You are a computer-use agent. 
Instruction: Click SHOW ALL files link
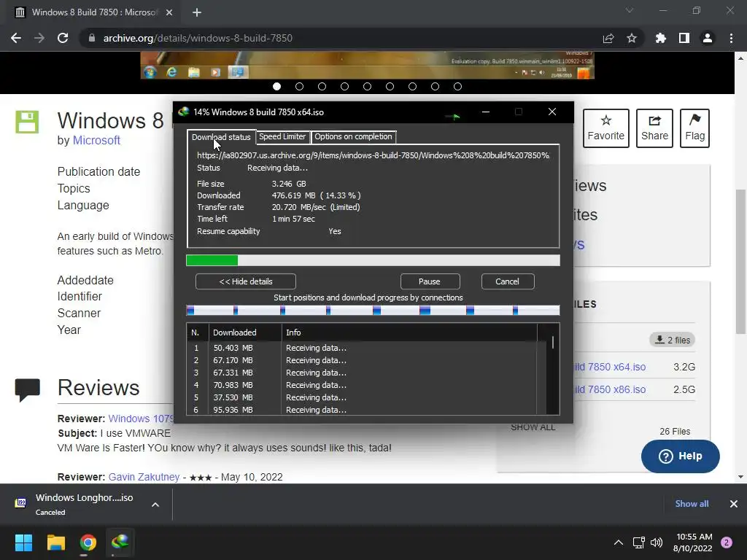pyautogui.click(x=533, y=427)
